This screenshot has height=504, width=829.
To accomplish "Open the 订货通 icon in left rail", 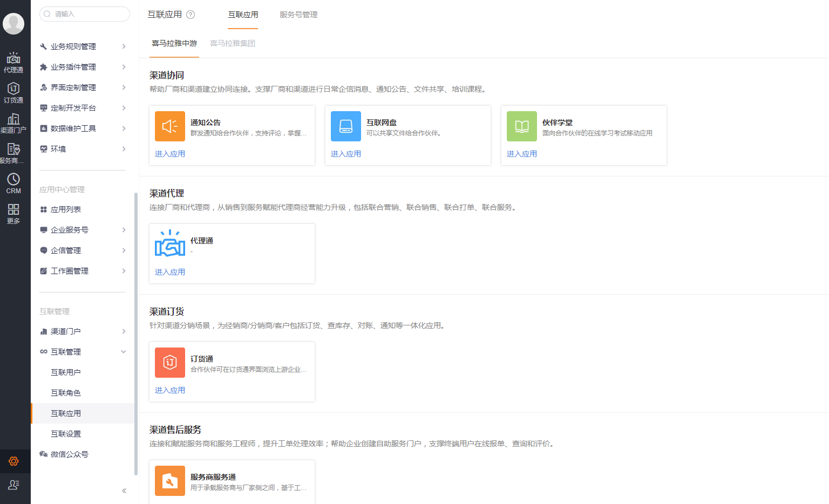I will [13, 88].
